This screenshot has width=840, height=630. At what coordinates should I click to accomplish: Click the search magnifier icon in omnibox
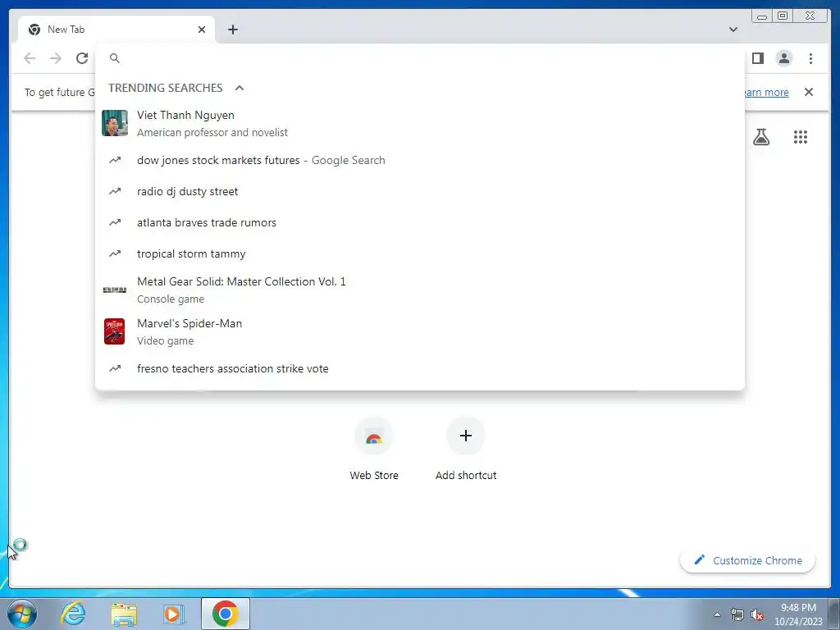[x=115, y=58]
